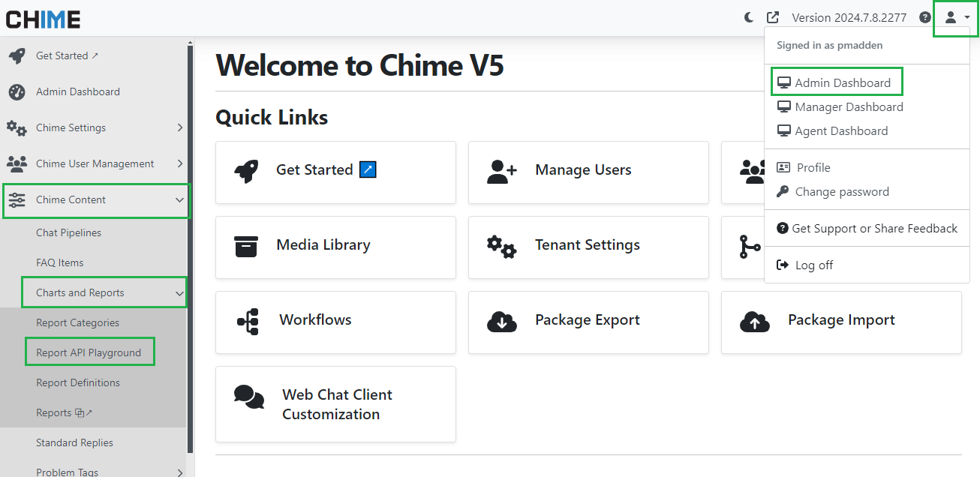
Task: Expand Chime Settings with the chevron arrow
Action: pyautogui.click(x=180, y=127)
